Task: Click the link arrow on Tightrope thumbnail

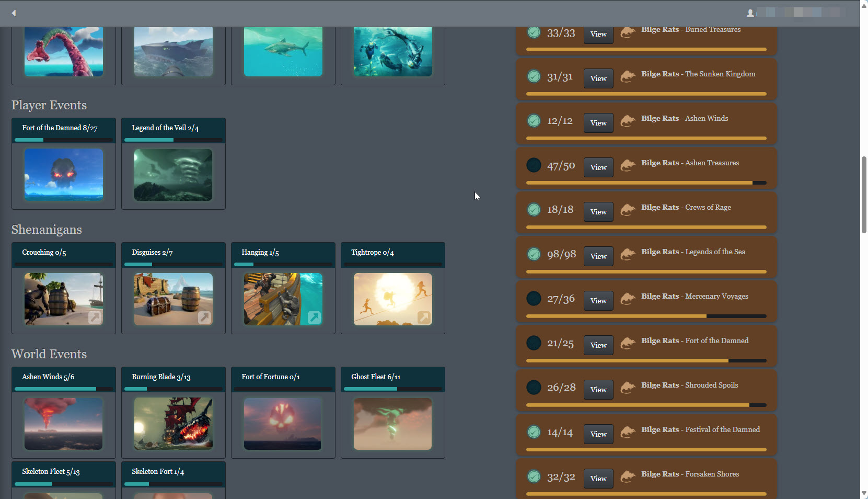Action: [x=424, y=317]
